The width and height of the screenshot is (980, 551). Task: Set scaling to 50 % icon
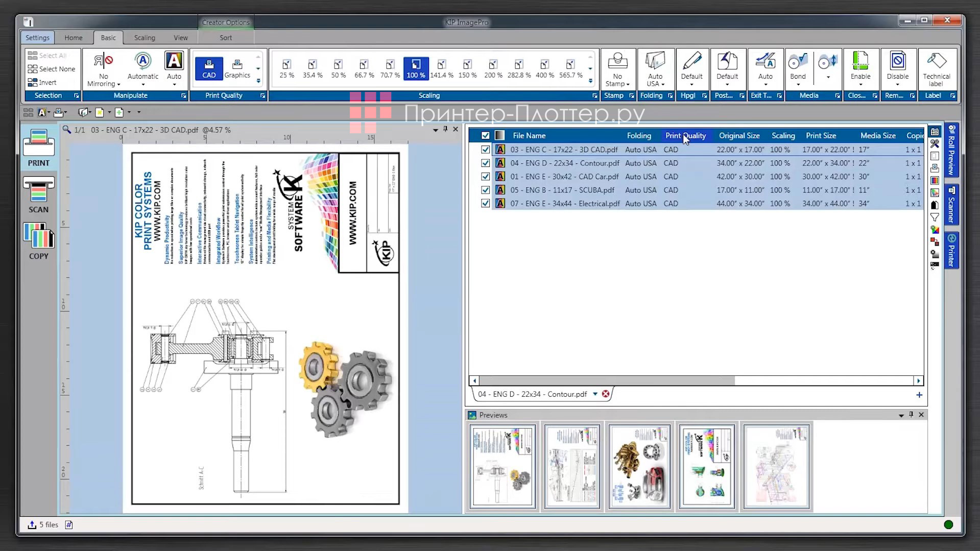click(338, 68)
